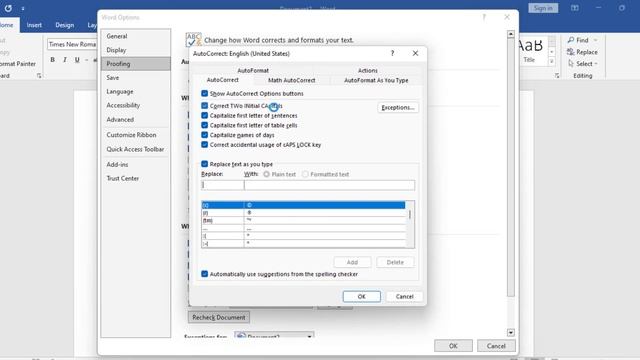640x360 pixels.
Task: Click Cancel in Word Options dialog
Action: 496,346
